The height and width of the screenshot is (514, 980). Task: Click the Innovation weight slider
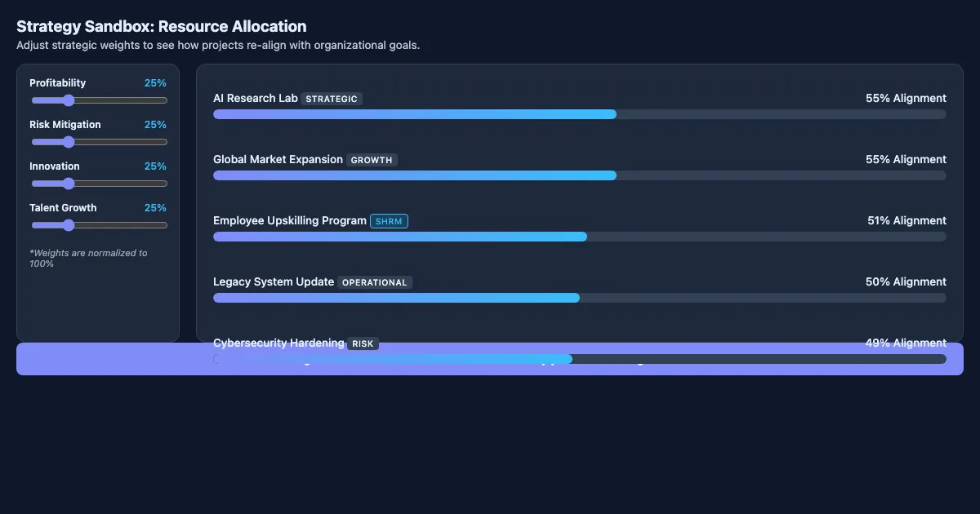tap(99, 184)
